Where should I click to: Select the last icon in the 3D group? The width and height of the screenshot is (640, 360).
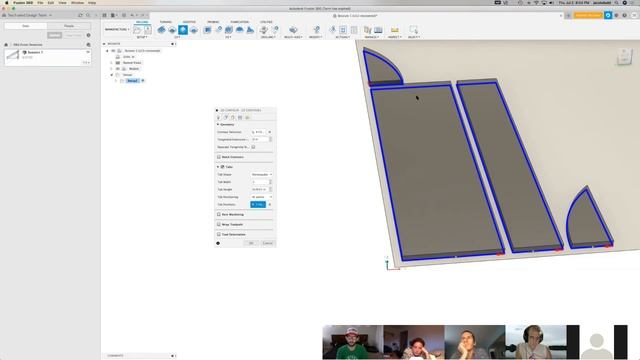pyautogui.click(x=250, y=30)
